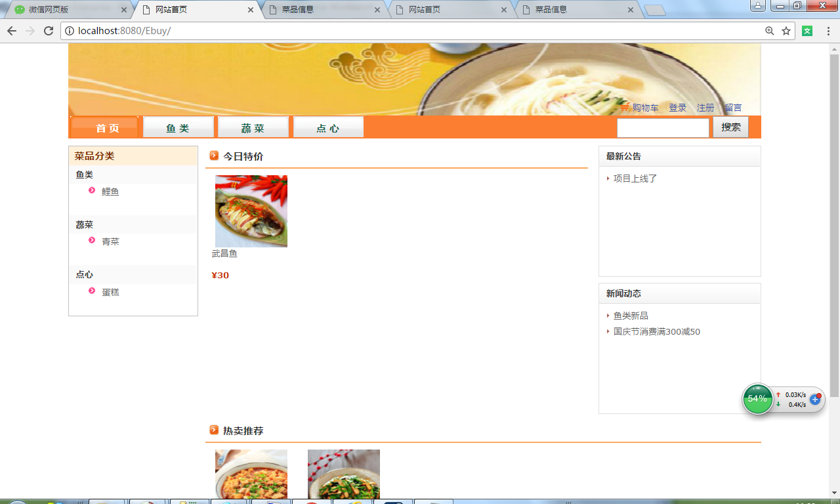Click the 搜索 button
The height and width of the screenshot is (504, 840).
click(731, 127)
